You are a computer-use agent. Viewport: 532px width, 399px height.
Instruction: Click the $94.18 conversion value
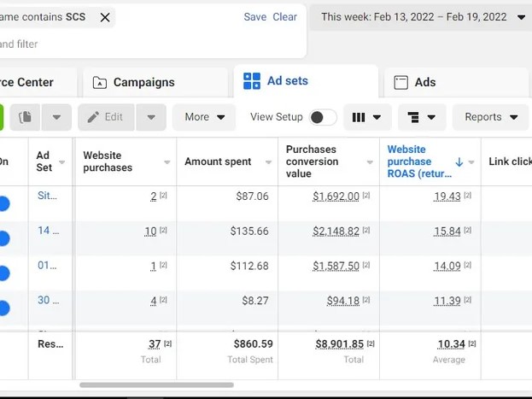[x=343, y=301]
